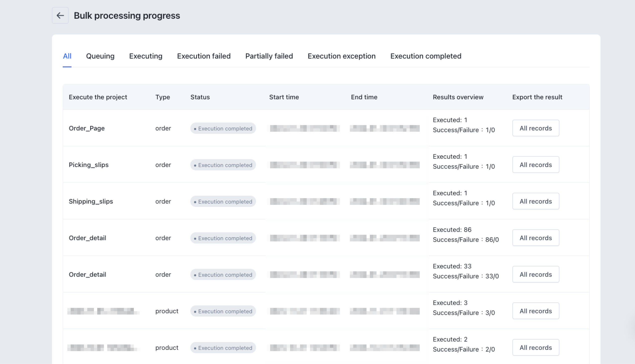The height and width of the screenshot is (364, 635).
Task: Click 'product' type in Executed: 3 row
Action: pyautogui.click(x=167, y=311)
